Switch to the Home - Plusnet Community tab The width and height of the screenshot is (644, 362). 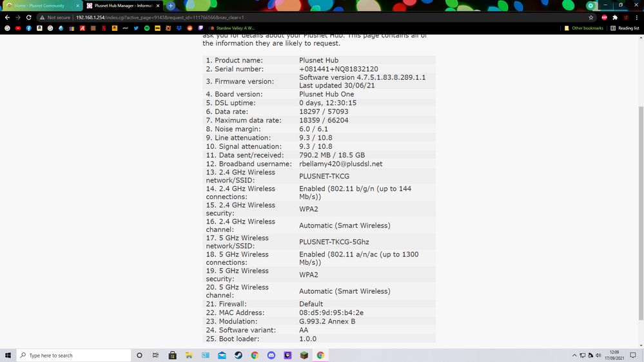pos(39,6)
